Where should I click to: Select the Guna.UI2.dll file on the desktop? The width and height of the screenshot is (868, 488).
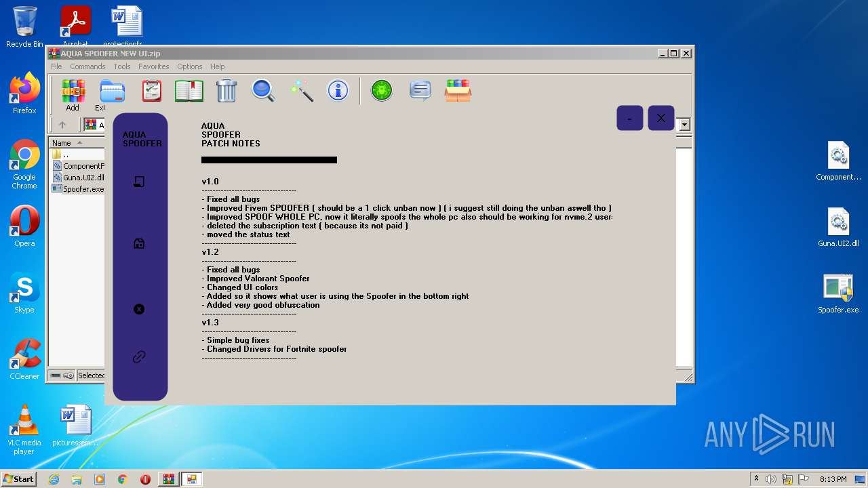point(838,227)
